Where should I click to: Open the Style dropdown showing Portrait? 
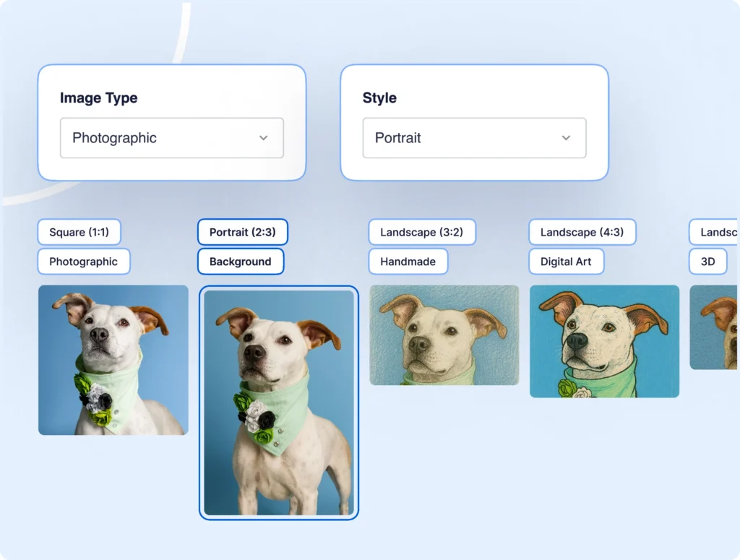coord(474,138)
